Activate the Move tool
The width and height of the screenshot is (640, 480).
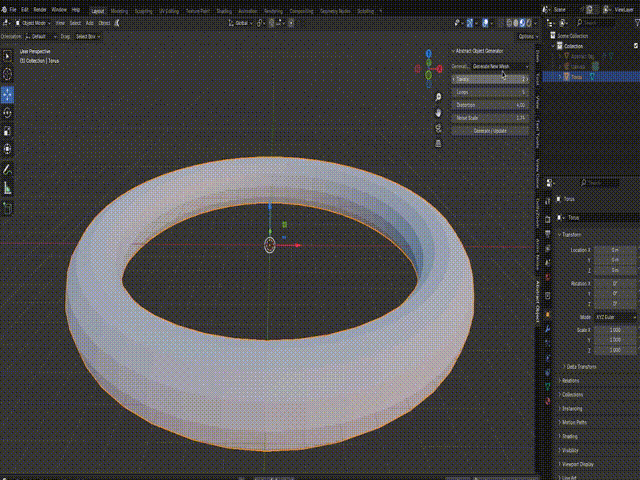coord(7,95)
